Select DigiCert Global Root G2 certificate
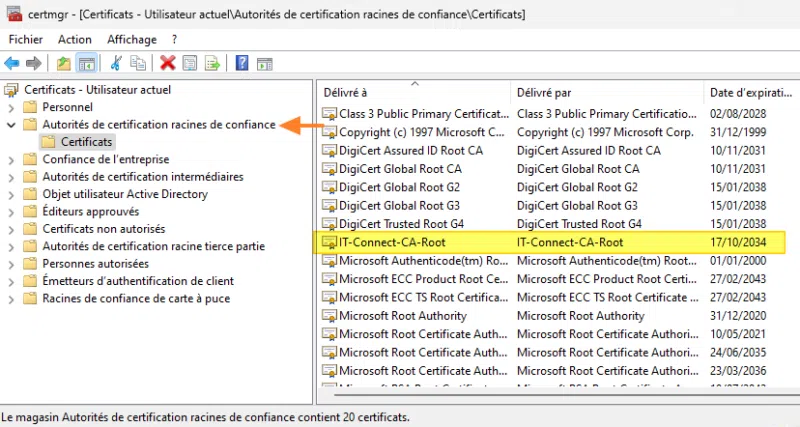The width and height of the screenshot is (800, 427). click(x=399, y=187)
